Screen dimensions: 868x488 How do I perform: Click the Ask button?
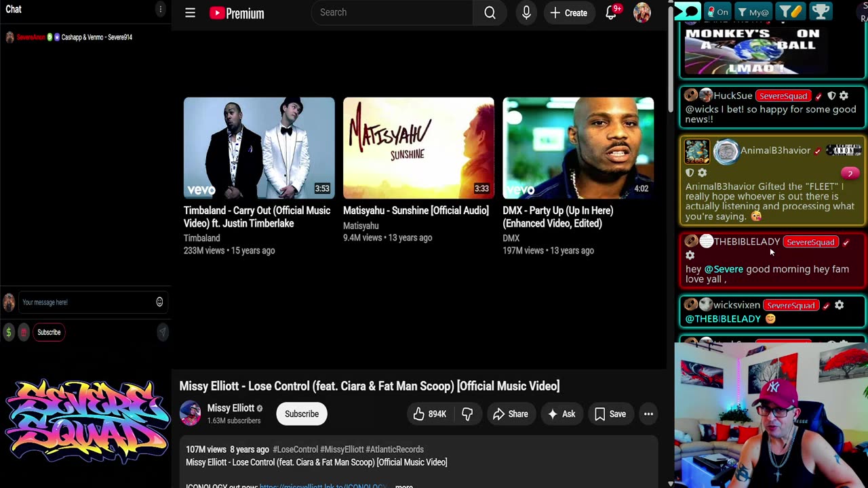tap(561, 414)
